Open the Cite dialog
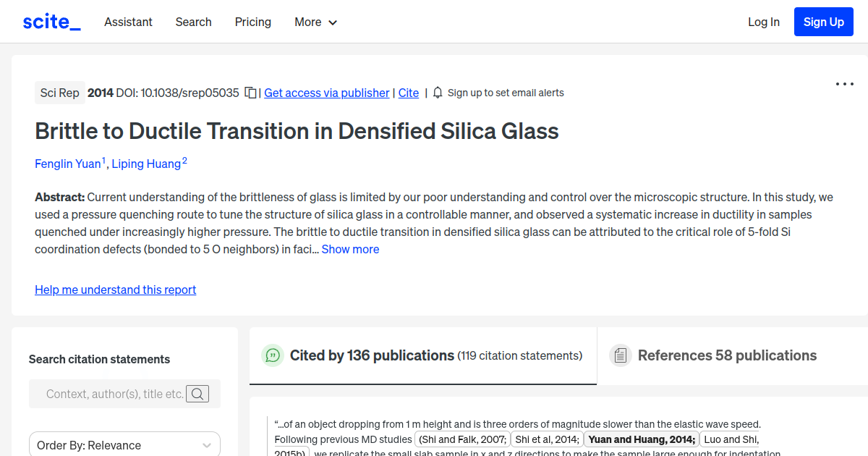The image size is (868, 456). 408,93
